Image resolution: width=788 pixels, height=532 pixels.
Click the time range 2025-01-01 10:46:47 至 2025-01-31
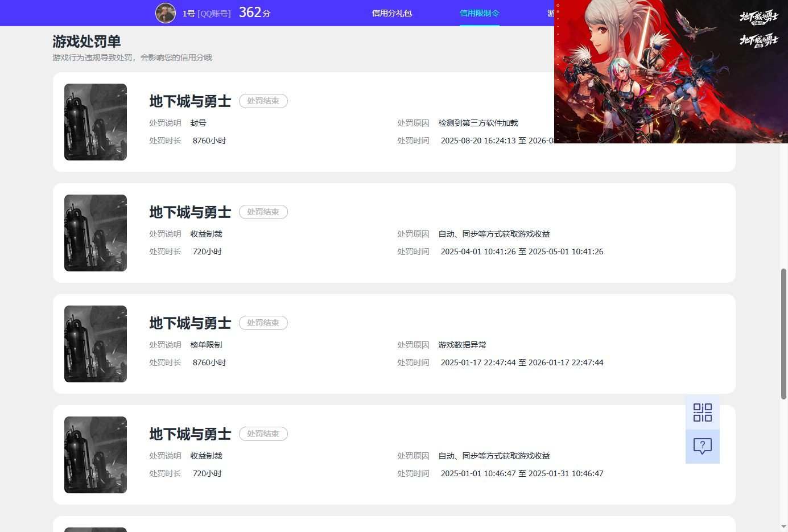pos(522,473)
